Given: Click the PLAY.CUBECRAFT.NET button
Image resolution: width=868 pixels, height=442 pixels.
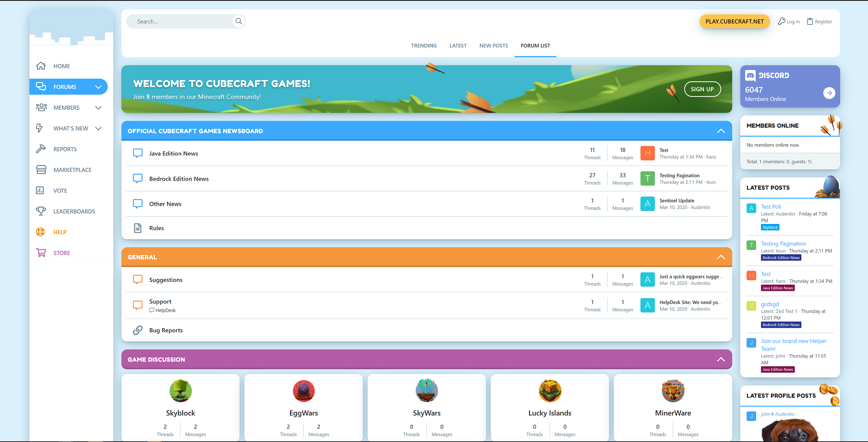Looking at the screenshot, I should (735, 21).
